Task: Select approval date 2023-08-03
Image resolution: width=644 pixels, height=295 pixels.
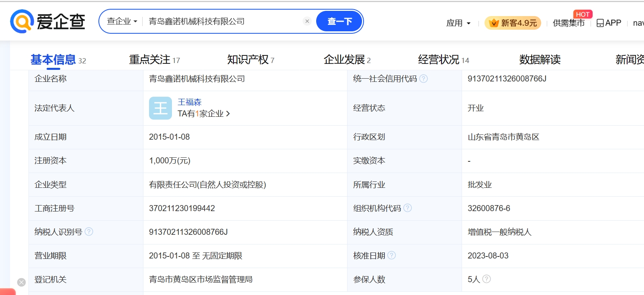Action: pyautogui.click(x=488, y=256)
